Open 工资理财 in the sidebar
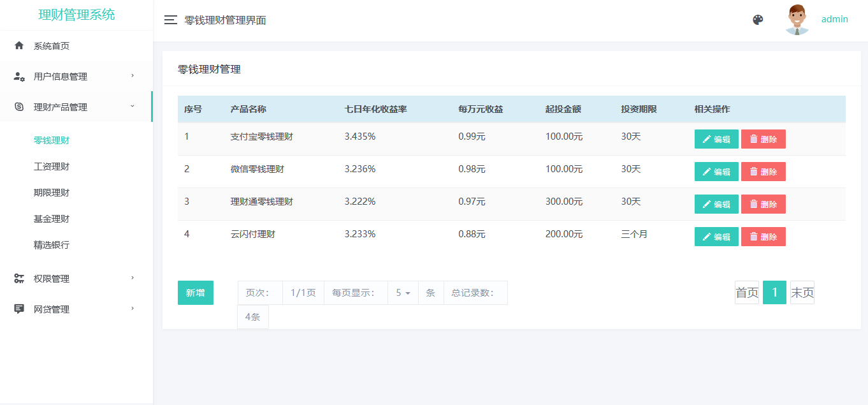The image size is (868, 405). pos(52,166)
